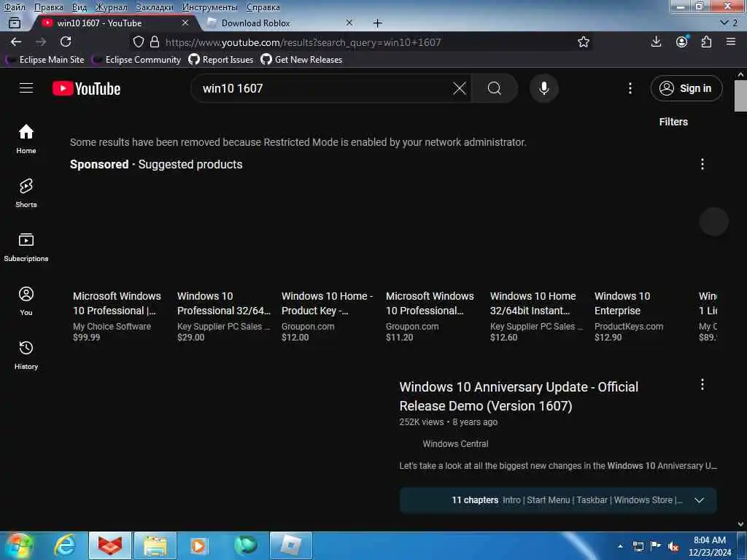Click the muted volume tray icon

[x=673, y=547]
